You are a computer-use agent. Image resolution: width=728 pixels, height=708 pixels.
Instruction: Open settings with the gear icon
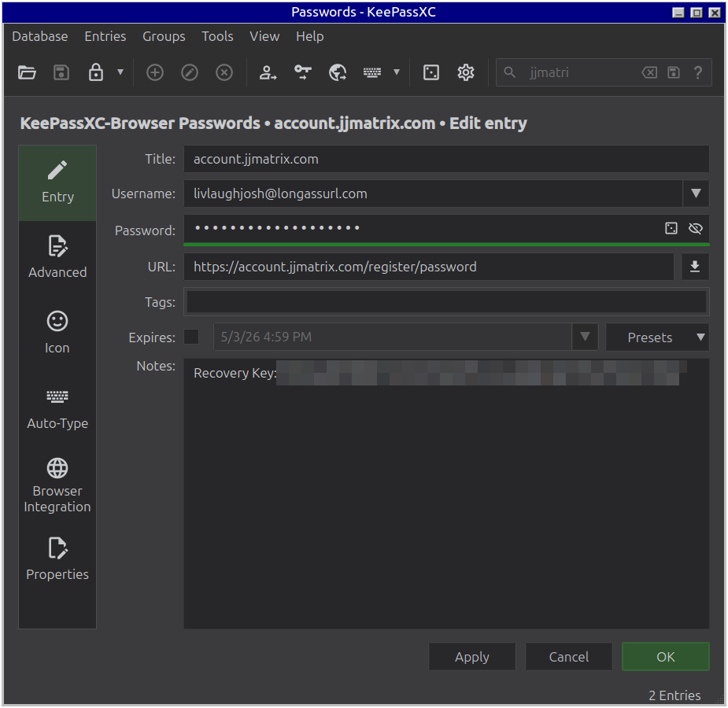[x=466, y=72]
